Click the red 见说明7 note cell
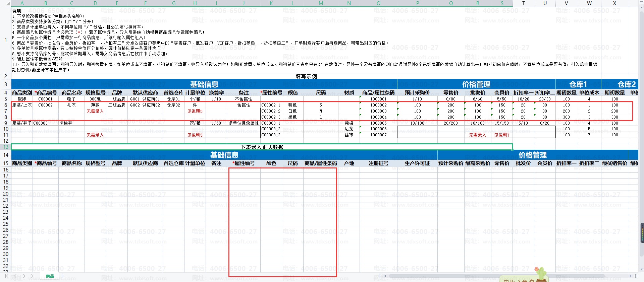 pos(501,135)
